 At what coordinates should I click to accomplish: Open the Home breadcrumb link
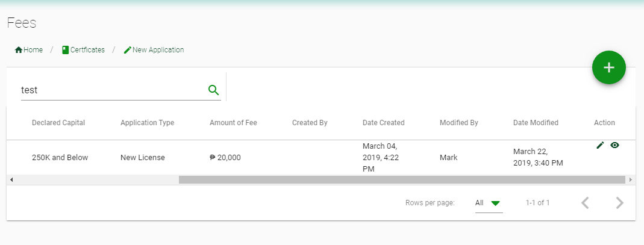(29, 50)
